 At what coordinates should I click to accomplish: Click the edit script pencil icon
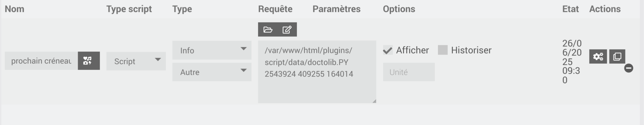coord(287,30)
